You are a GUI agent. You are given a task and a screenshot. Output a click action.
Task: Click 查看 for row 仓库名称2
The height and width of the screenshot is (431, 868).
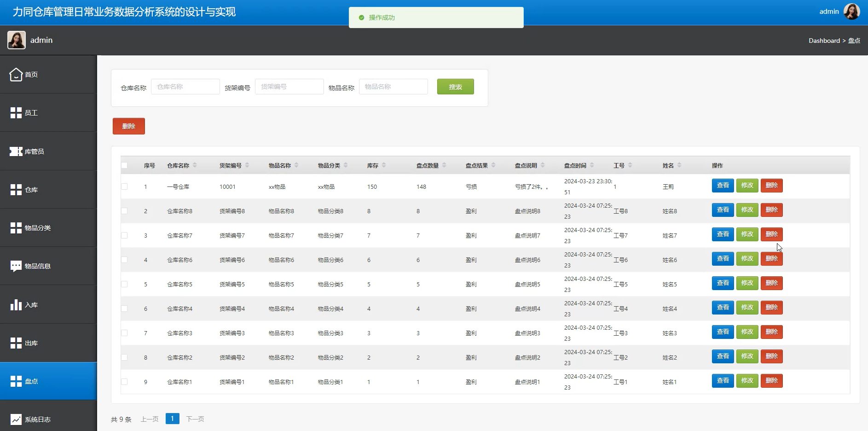[723, 356]
